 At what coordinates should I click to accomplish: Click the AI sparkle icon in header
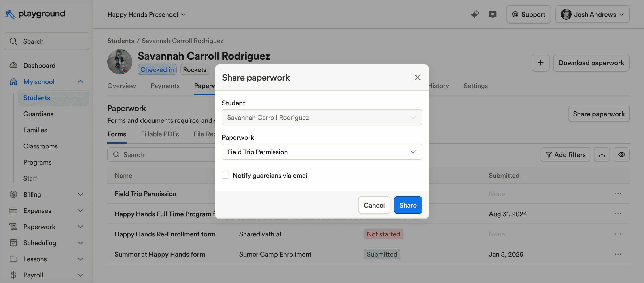(475, 14)
